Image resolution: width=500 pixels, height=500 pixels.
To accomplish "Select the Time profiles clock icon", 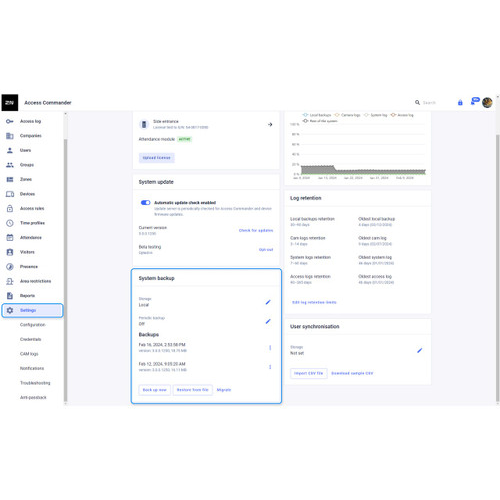I will [10, 223].
